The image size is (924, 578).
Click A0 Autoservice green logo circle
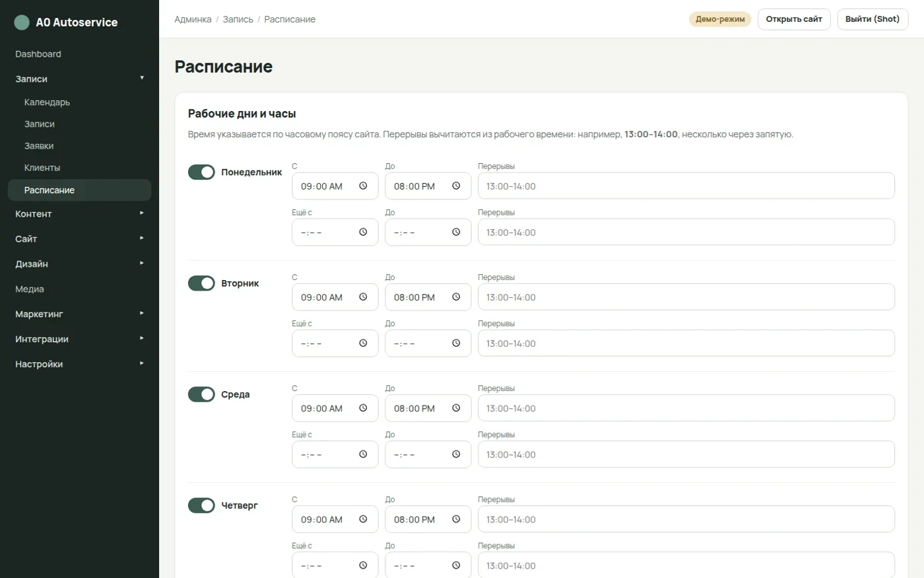22,22
